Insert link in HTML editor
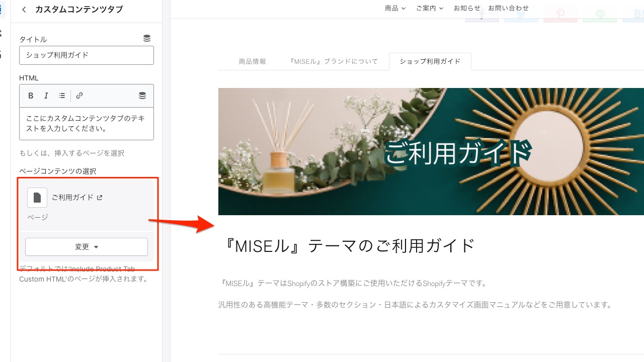The image size is (644, 362). tap(79, 96)
